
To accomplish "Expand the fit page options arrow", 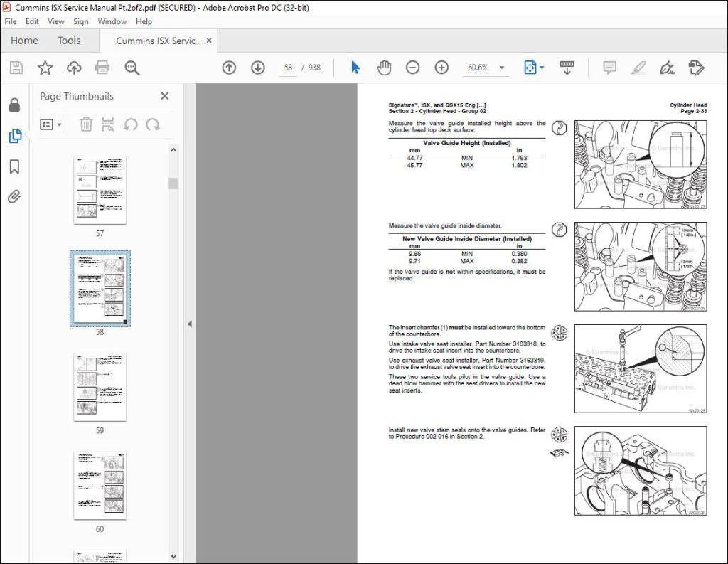I will (542, 68).
